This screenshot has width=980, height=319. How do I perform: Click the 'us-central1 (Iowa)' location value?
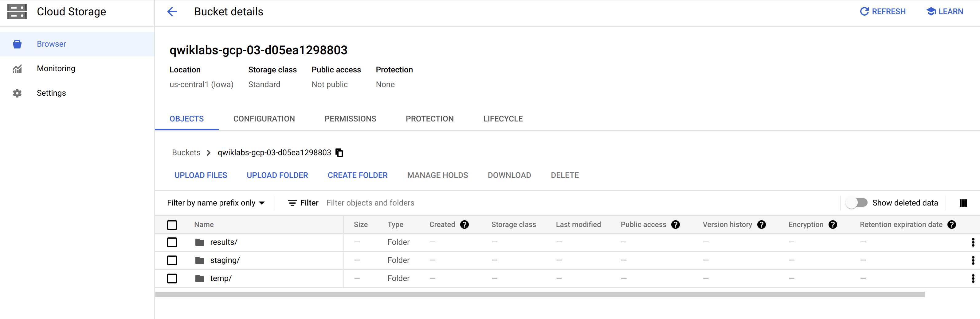[201, 85]
